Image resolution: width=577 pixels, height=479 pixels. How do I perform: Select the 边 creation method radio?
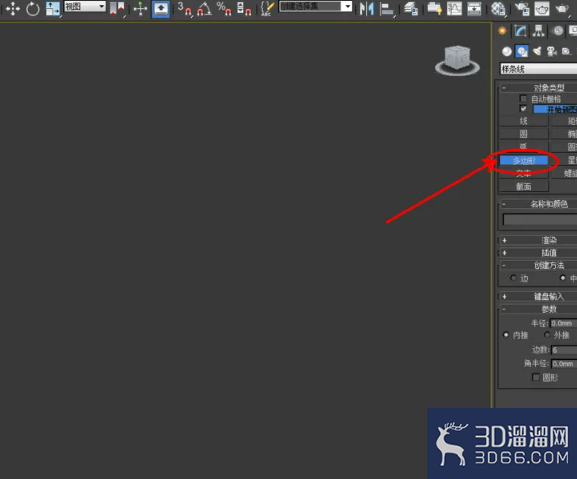513,278
